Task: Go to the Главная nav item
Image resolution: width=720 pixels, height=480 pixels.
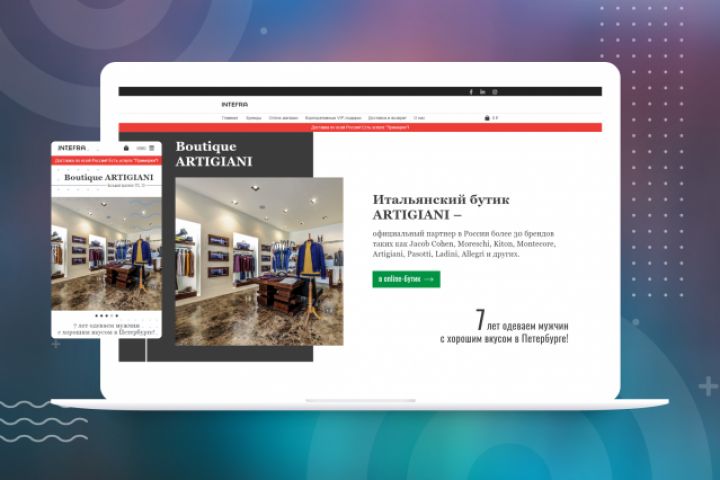Action: [230, 118]
